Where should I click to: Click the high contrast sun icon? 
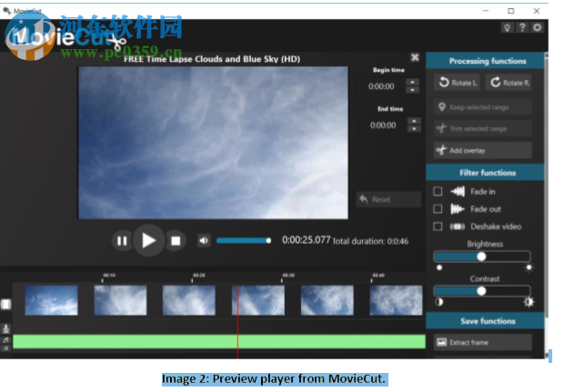coord(529,302)
